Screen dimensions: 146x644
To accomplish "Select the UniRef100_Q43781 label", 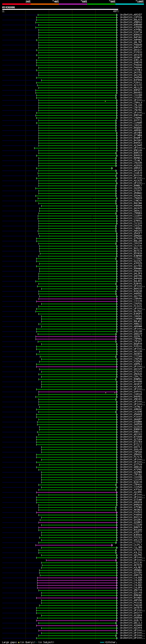I will click(131, 72).
